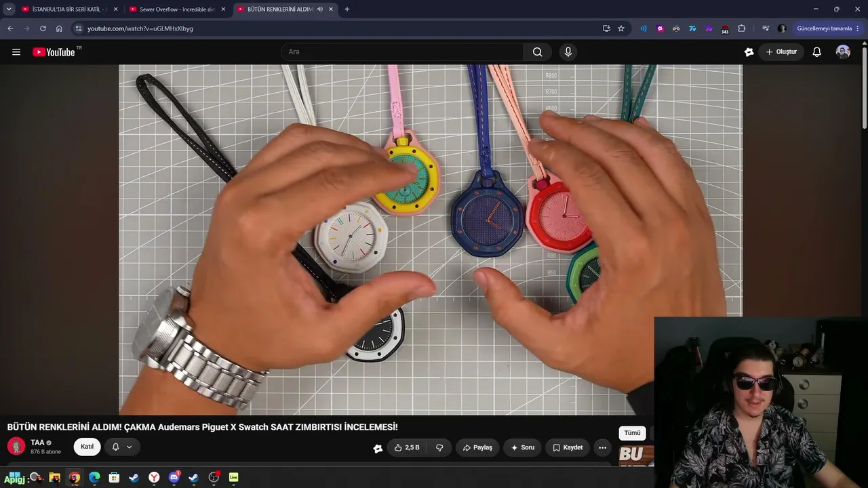Click the Katıl join button

pyautogui.click(x=87, y=447)
